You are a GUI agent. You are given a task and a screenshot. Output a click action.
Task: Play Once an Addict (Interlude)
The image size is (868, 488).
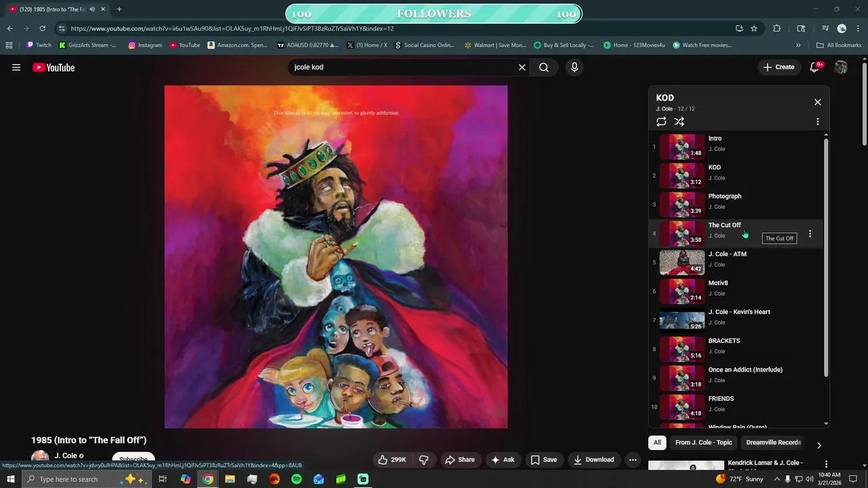pos(736,378)
